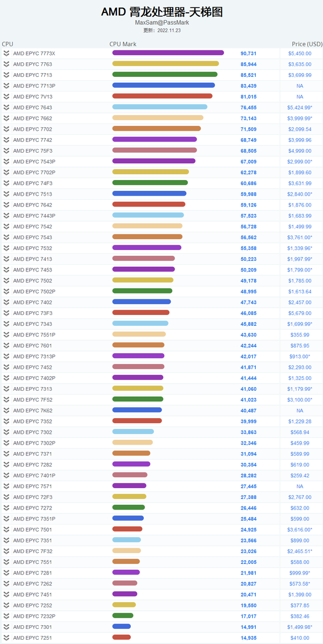This screenshot has width=323, height=644.
Task: Click the $410.00 price
Action: 299,638
